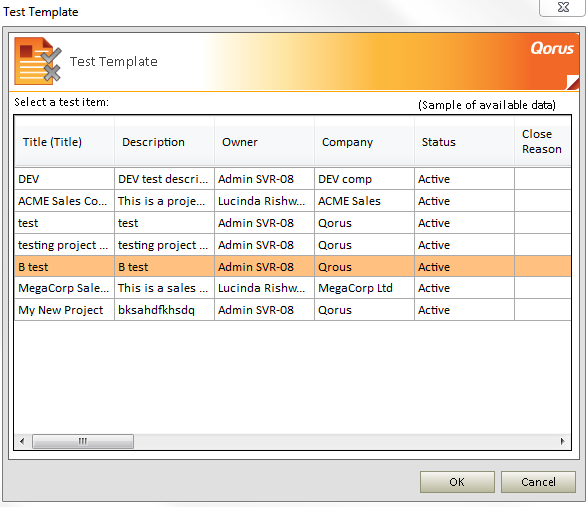The height and width of the screenshot is (507, 586).
Task: Click the horizontal scrollbar thumb
Action: click(x=83, y=441)
